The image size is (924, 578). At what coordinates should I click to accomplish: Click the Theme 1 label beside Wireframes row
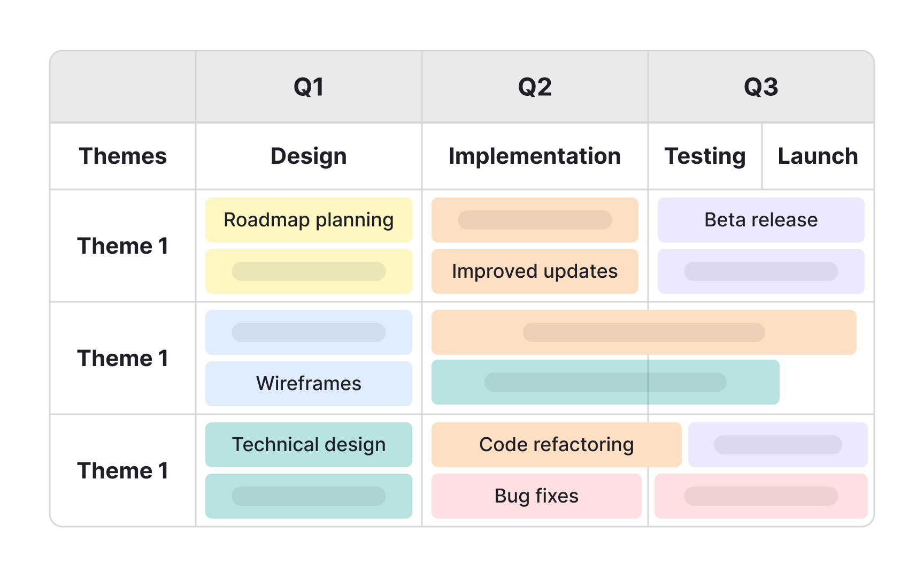(123, 358)
